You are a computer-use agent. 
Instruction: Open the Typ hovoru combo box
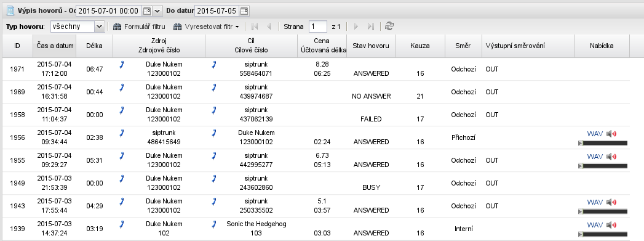point(100,27)
